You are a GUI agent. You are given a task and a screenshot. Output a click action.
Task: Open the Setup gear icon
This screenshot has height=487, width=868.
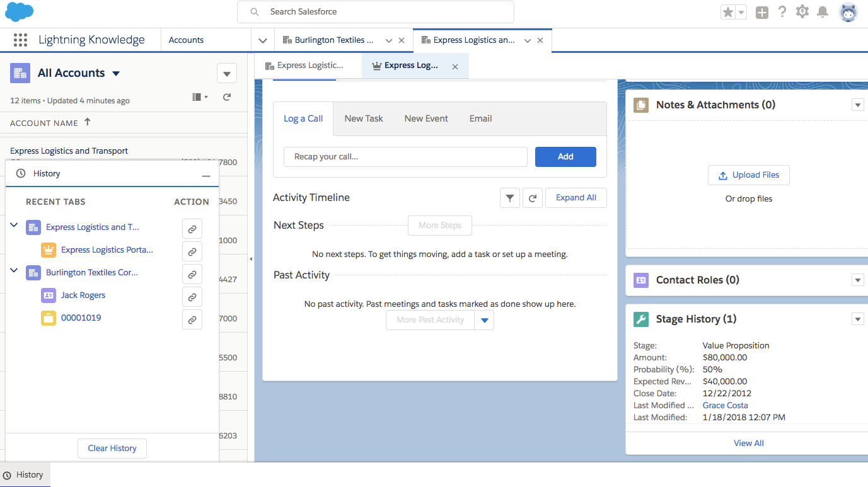point(802,12)
